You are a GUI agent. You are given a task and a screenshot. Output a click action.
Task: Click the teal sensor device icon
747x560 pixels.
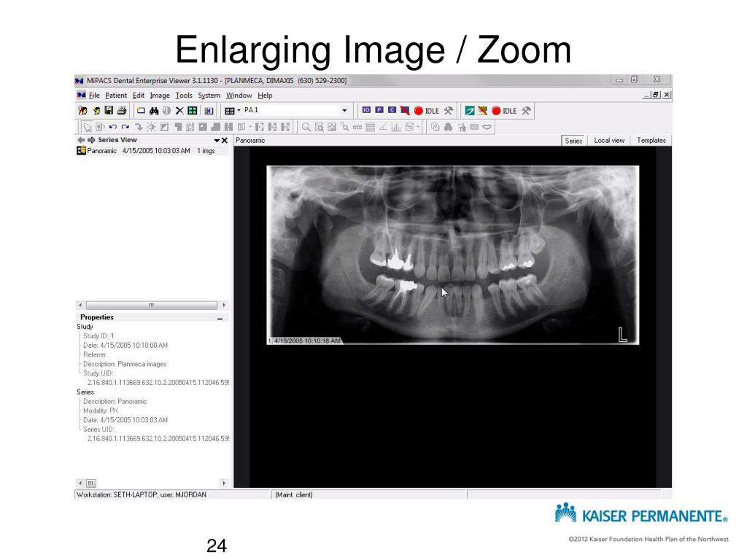pyautogui.click(x=470, y=111)
